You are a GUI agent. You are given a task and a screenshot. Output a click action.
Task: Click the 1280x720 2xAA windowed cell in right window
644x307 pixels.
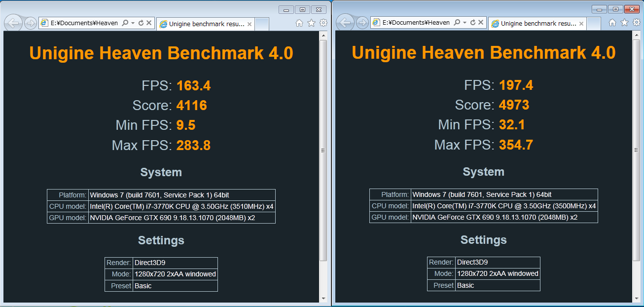pos(498,273)
